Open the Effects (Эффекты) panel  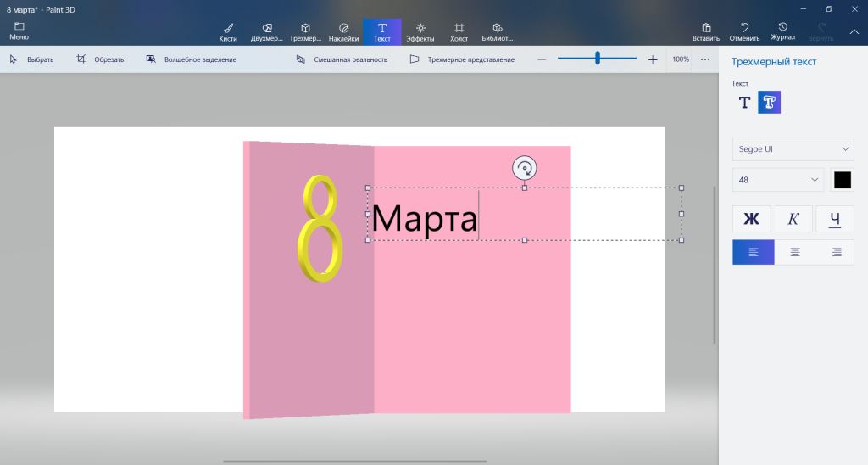pyautogui.click(x=420, y=31)
